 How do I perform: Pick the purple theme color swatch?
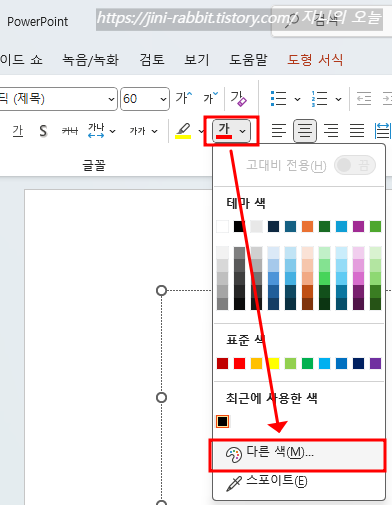pos(358,226)
